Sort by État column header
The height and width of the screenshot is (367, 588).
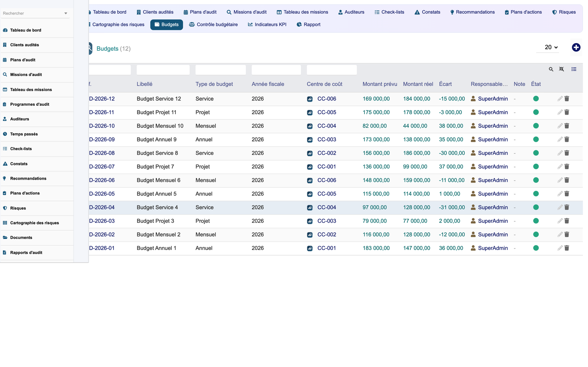coord(536,84)
